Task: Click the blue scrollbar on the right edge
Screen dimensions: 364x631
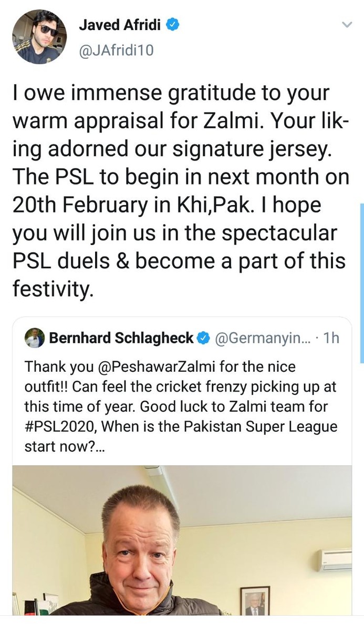Action: click(x=361, y=284)
